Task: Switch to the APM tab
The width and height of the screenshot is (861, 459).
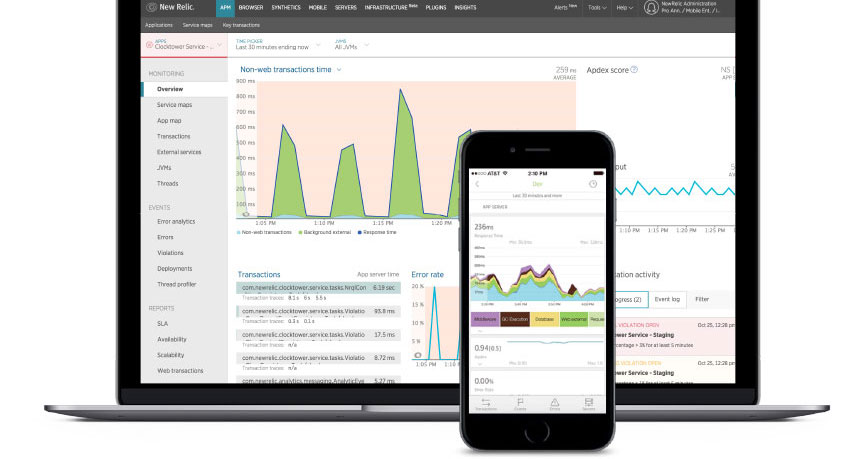Action: point(225,8)
